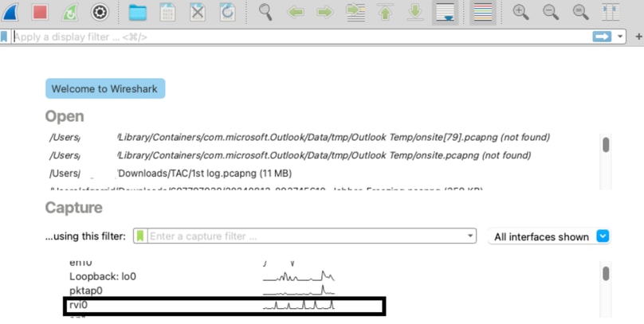Select rvi0 interface
Viewport: 644px width, 324px height.
(224, 306)
